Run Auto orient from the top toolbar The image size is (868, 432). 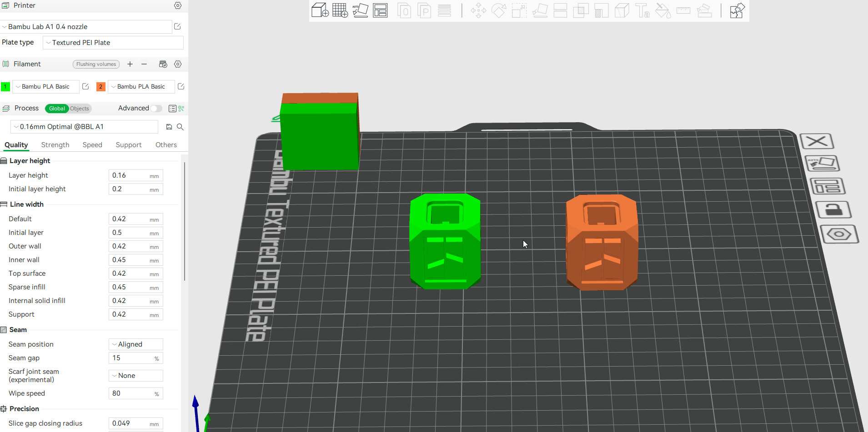click(360, 10)
